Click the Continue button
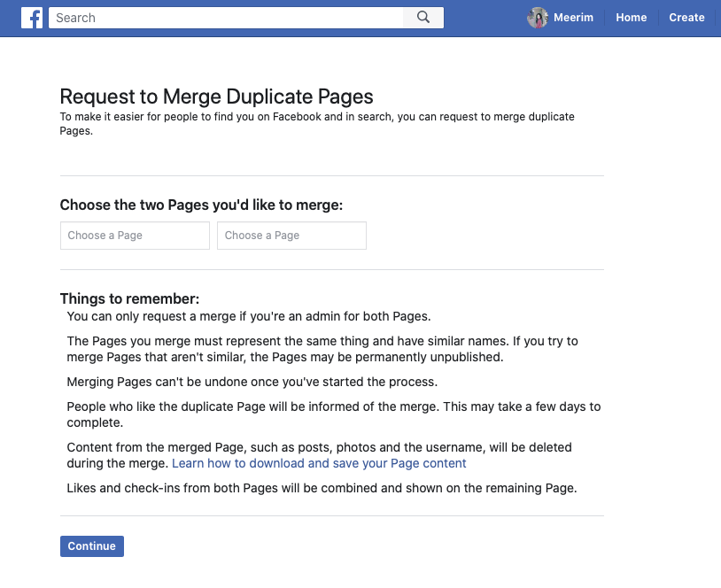The width and height of the screenshot is (721, 588). [92, 546]
